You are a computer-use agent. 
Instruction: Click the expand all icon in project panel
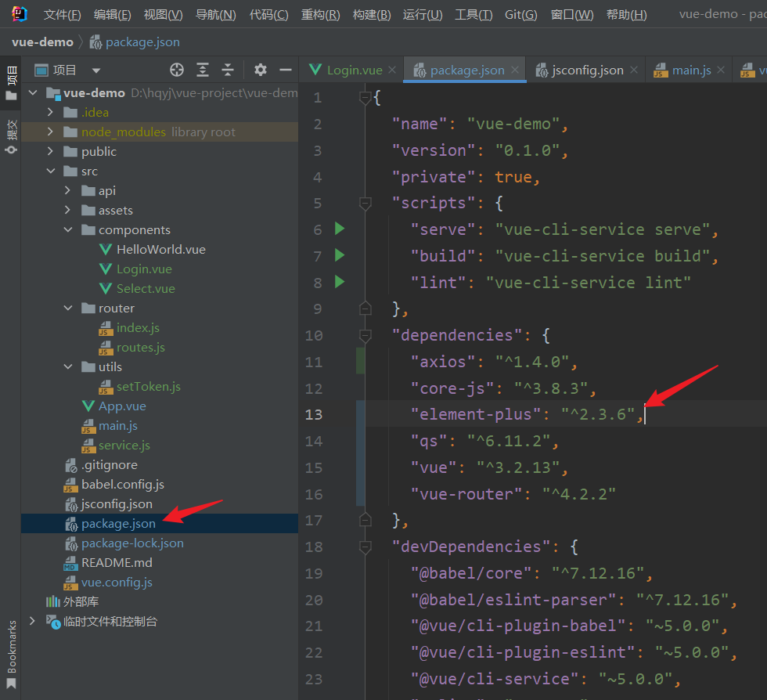203,70
